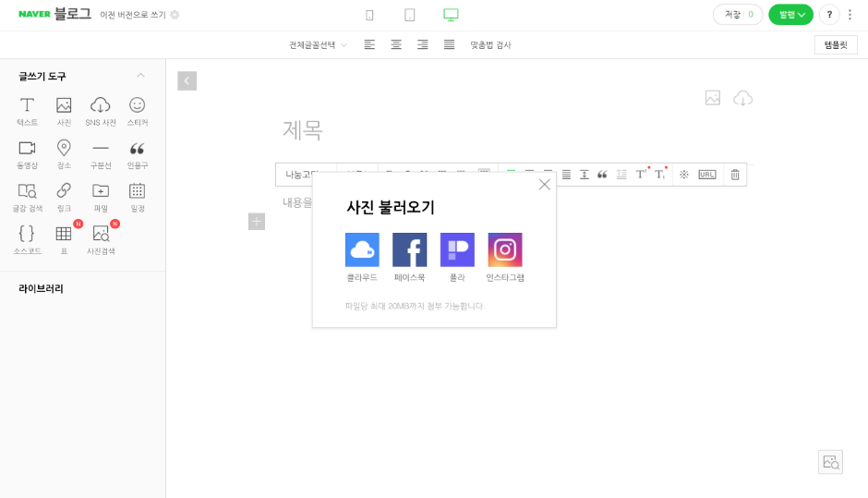This screenshot has height=498, width=868.
Task: Choose 클라우드 (cloud) photo source
Action: [x=362, y=258]
